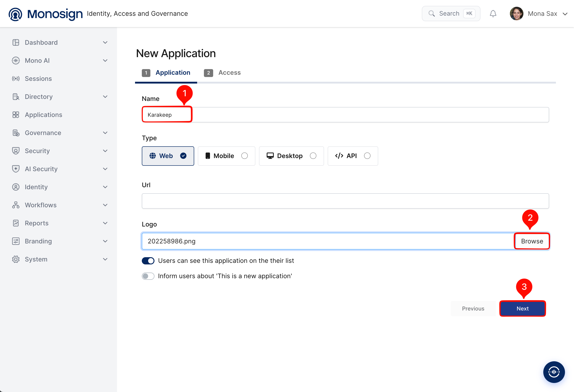Open Applications in the sidebar
This screenshot has height=392, width=574.
[44, 115]
